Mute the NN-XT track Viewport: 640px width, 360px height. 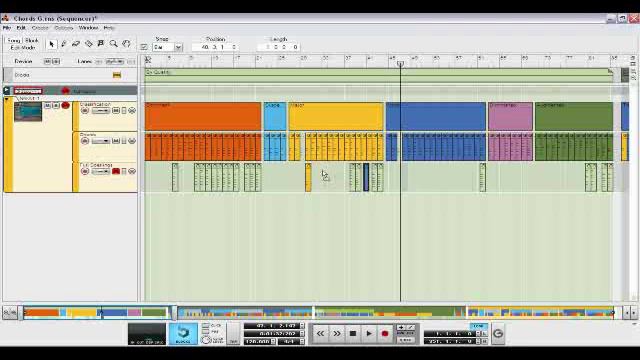47,106
